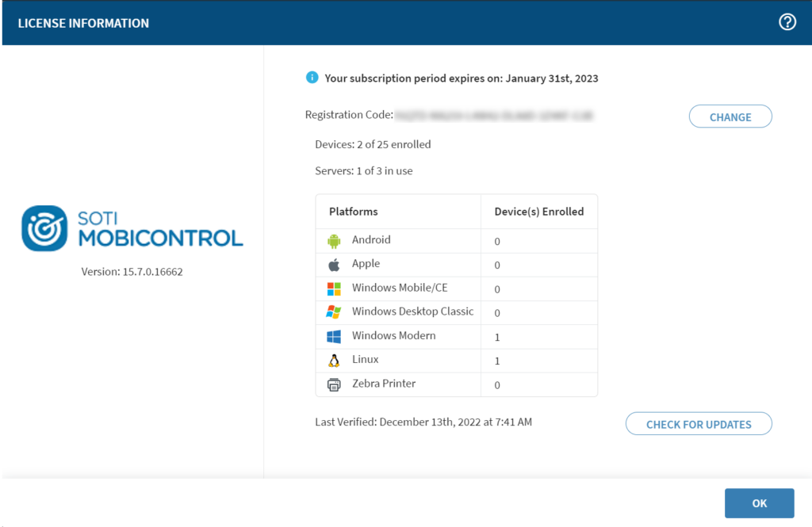Click the help question mark icon
Viewport: 812px width, 527px height.
point(787,22)
